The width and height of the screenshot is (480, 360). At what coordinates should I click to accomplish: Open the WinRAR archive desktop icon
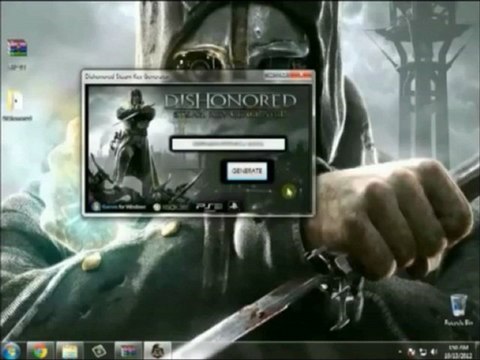tap(17, 55)
